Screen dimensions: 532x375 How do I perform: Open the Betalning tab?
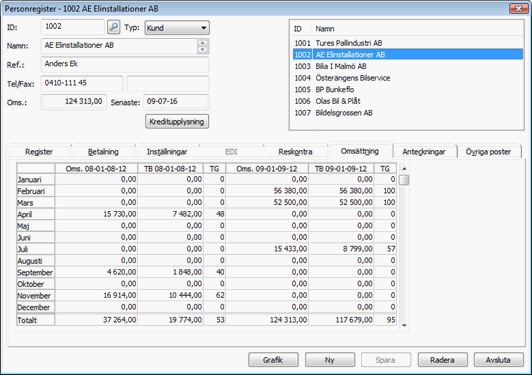(103, 152)
